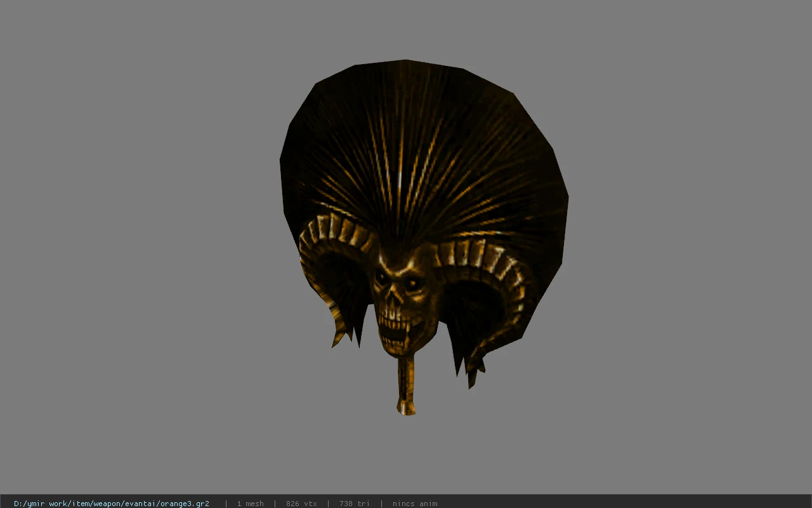Click the skull's fanged teeth

(400, 330)
